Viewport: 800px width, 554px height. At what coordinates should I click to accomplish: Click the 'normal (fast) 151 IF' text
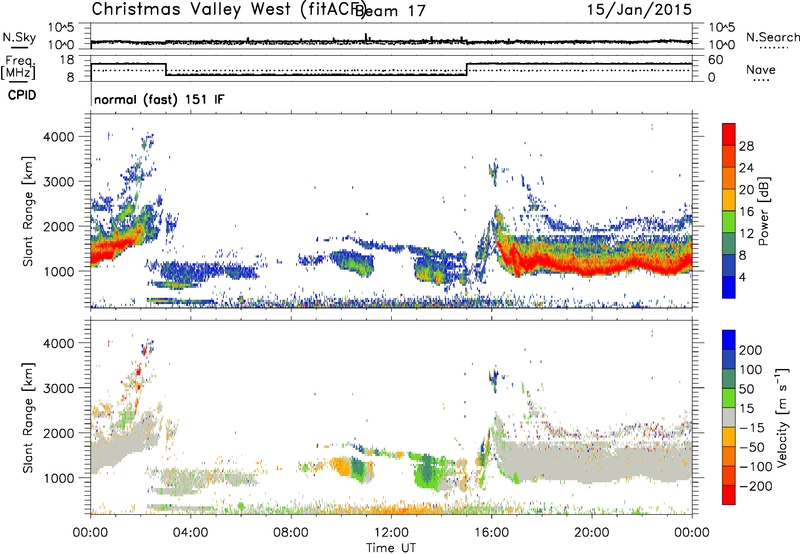point(159,99)
